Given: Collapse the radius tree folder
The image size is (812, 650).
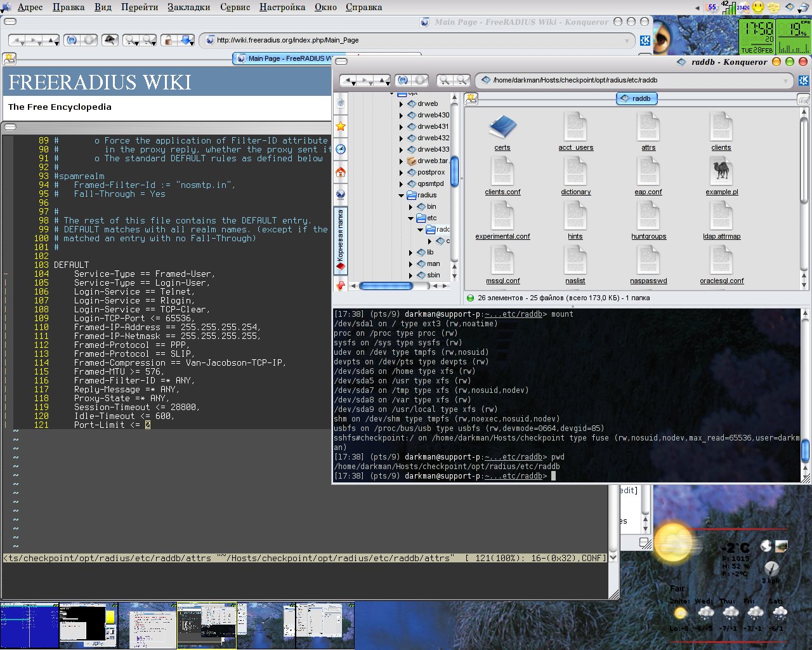Looking at the screenshot, I should click(401, 195).
